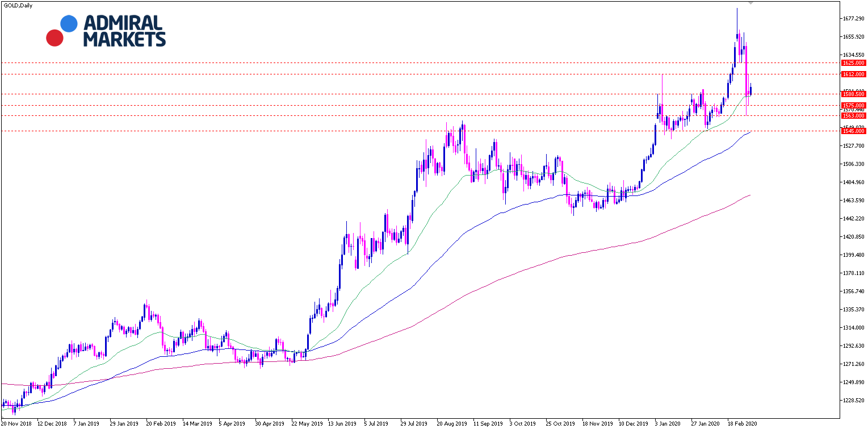Click the 12 Dec 2018 date label
868x429 pixels.
52,424
